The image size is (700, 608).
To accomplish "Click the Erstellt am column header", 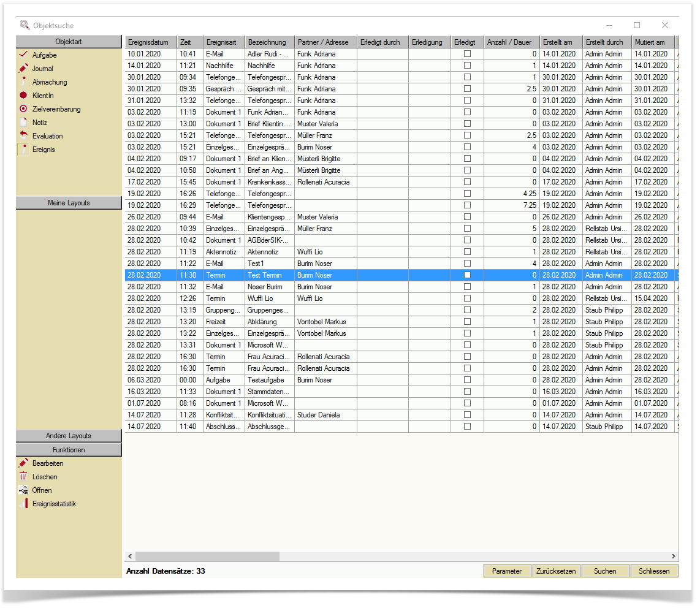I will pyautogui.click(x=561, y=42).
